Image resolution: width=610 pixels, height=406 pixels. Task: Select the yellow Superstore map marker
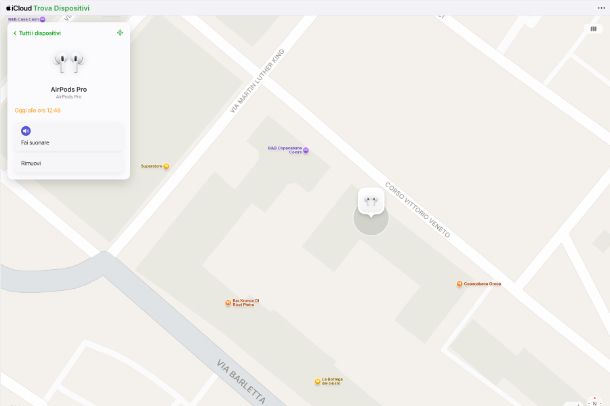click(x=166, y=166)
